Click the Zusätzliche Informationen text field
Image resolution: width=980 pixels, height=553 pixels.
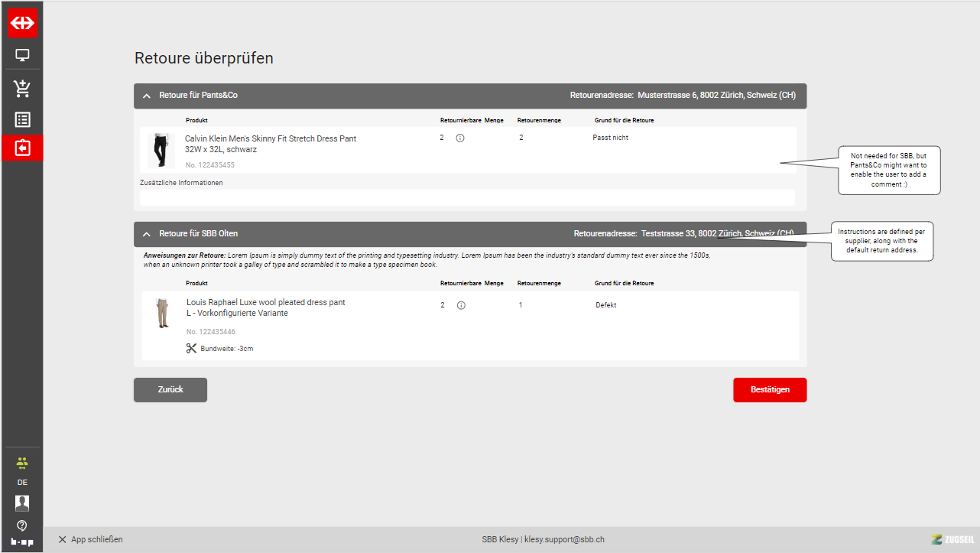coord(467,197)
